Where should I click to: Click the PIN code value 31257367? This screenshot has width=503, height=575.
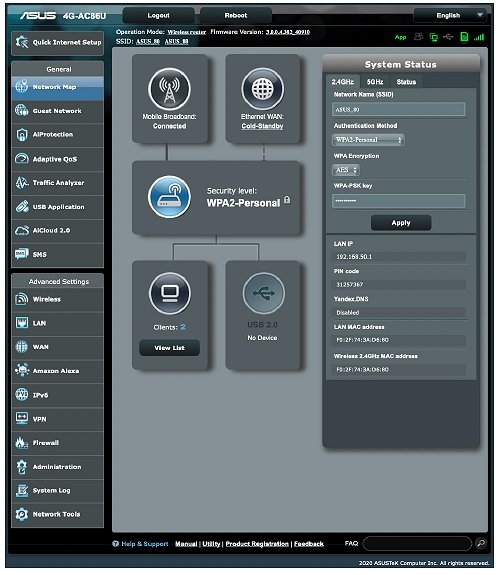point(350,285)
